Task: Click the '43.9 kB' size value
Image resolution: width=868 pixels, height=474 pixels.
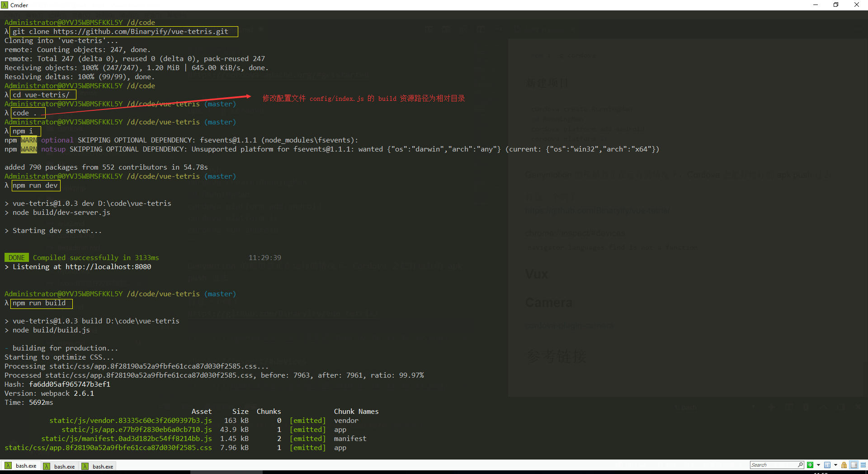Action: tap(234, 430)
